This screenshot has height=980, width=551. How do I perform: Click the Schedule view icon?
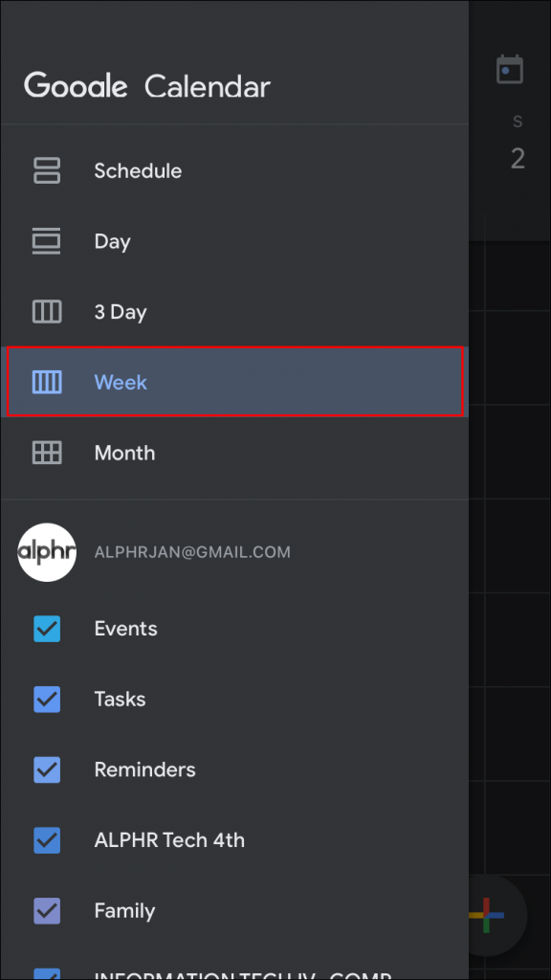[47, 170]
